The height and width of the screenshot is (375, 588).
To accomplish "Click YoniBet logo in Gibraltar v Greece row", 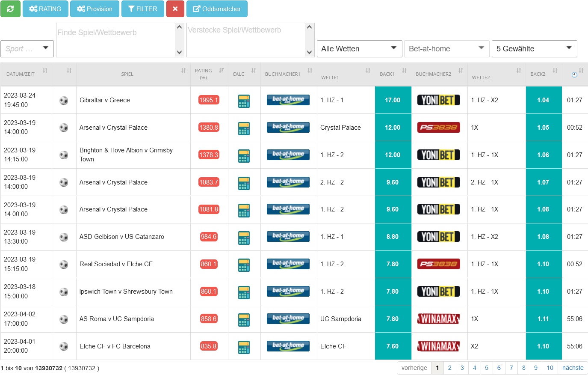I will coord(439,100).
